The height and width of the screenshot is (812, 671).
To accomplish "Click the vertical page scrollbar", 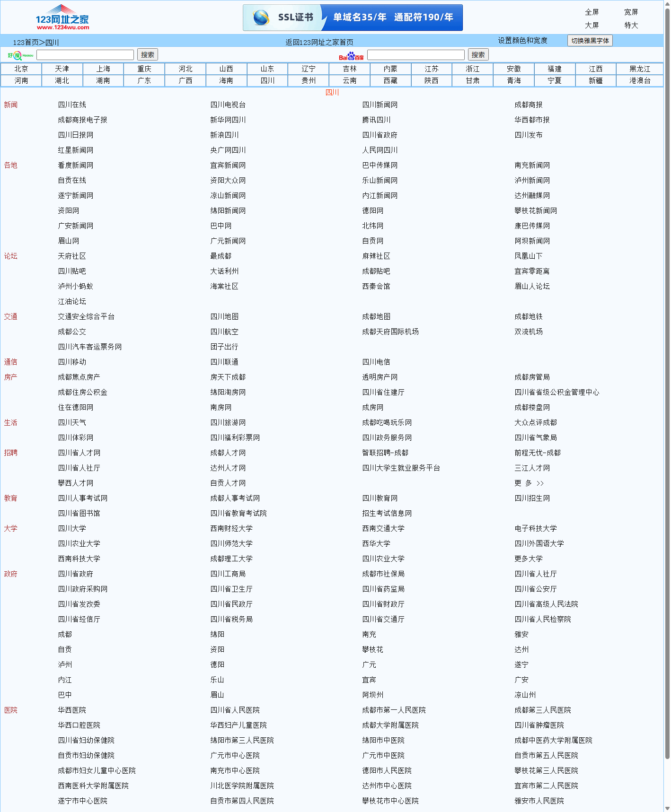I will point(667,378).
